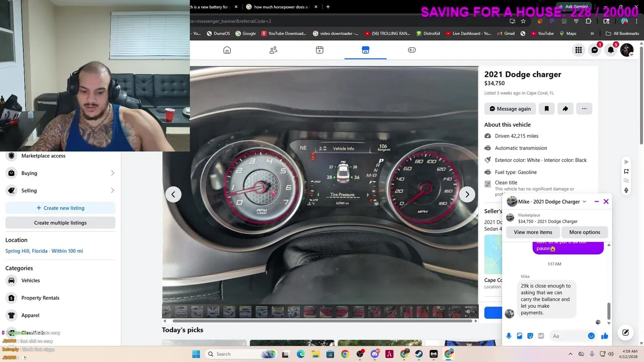Open DistroKid bookmark

[428, 34]
